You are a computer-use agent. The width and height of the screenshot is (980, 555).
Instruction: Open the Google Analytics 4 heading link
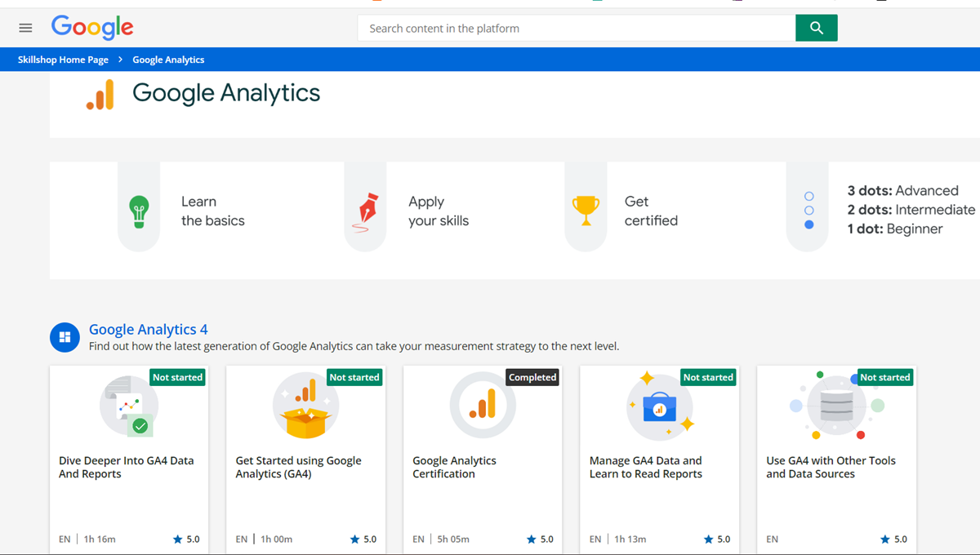pyautogui.click(x=148, y=330)
